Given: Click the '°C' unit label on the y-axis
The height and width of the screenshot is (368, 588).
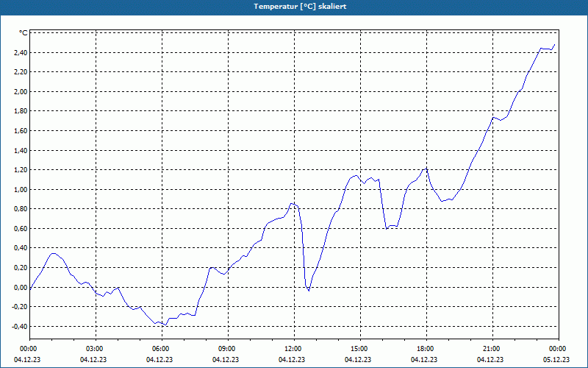Looking at the screenshot, I should [x=24, y=33].
